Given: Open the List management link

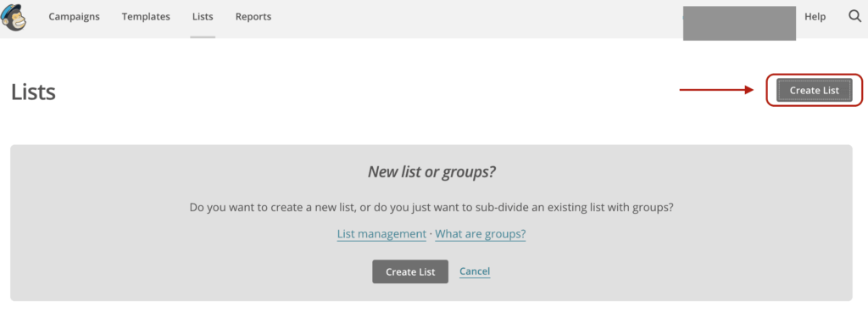Looking at the screenshot, I should coord(381,234).
